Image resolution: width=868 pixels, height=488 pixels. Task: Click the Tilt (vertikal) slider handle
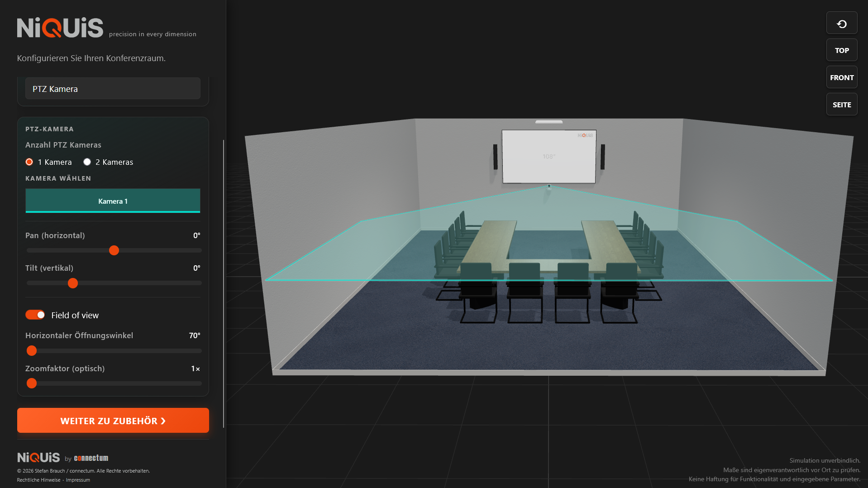pos(73,283)
